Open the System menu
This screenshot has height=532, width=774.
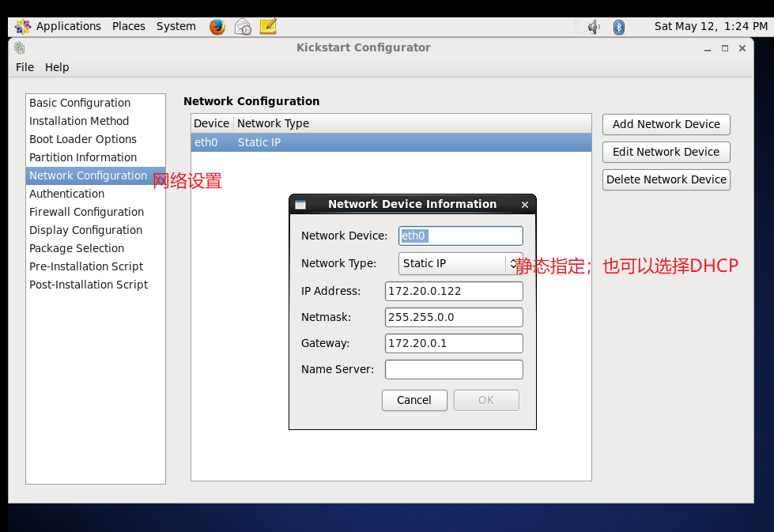pyautogui.click(x=176, y=26)
